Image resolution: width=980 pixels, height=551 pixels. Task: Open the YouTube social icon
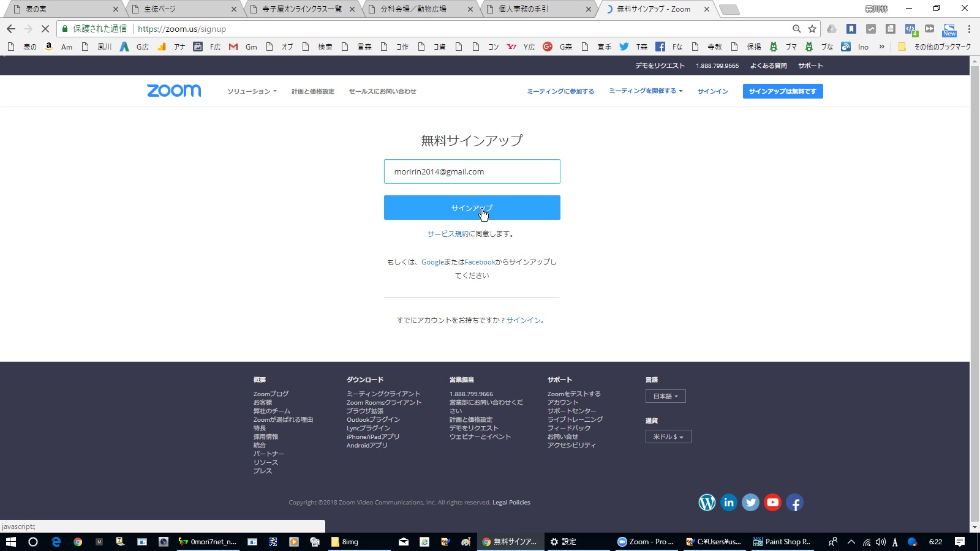coord(773,503)
